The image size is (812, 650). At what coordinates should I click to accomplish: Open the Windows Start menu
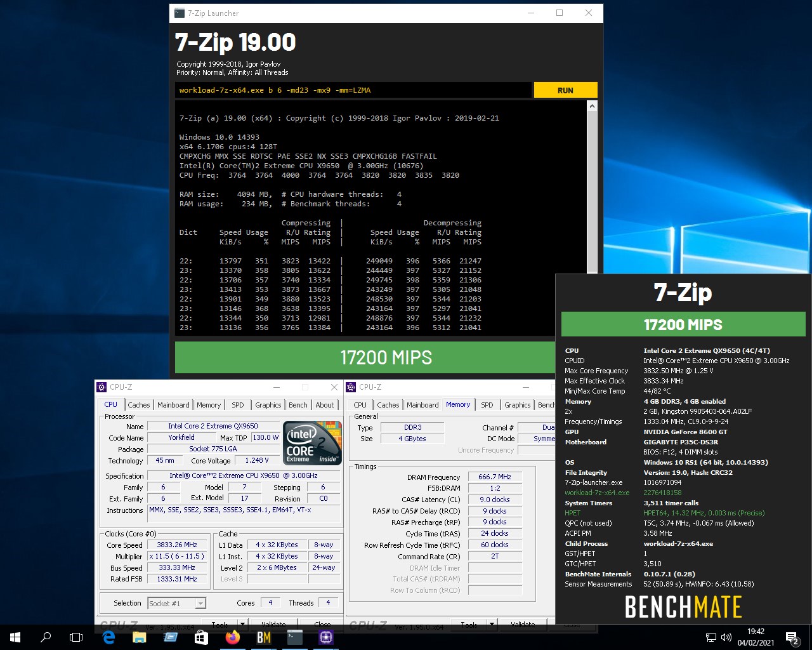point(15,637)
